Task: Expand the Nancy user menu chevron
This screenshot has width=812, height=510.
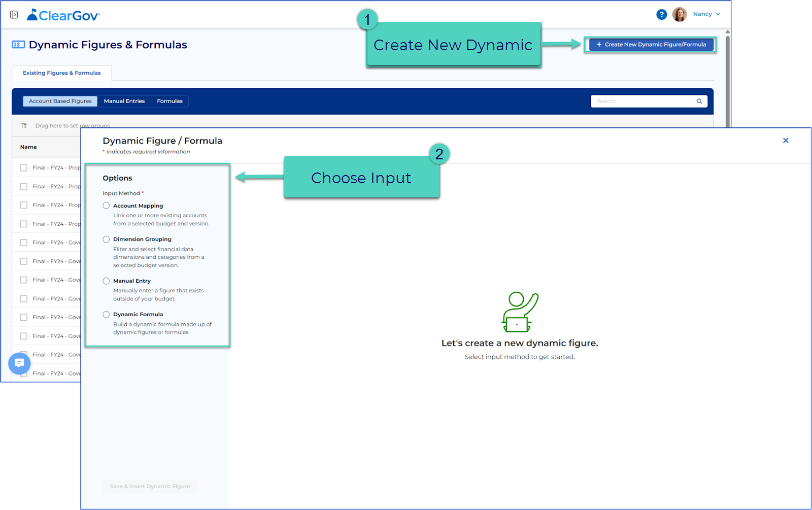Action: click(718, 14)
